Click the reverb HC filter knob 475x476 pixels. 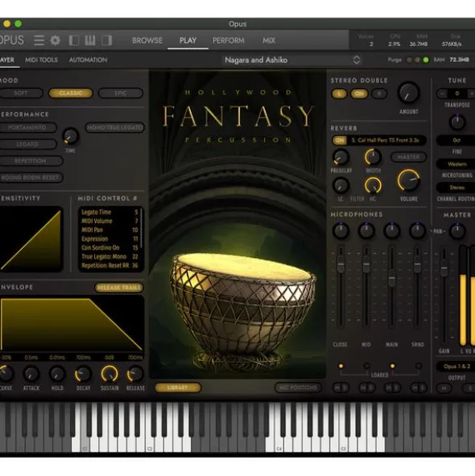pos(373,185)
